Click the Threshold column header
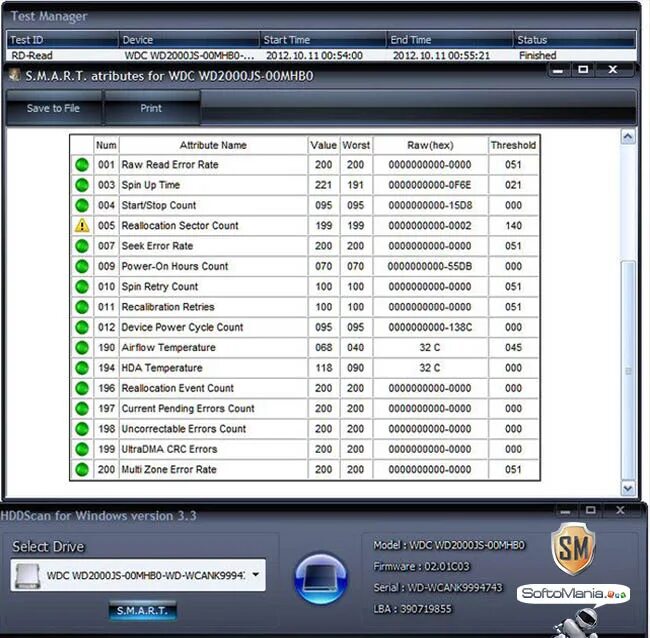 pyautogui.click(x=513, y=145)
